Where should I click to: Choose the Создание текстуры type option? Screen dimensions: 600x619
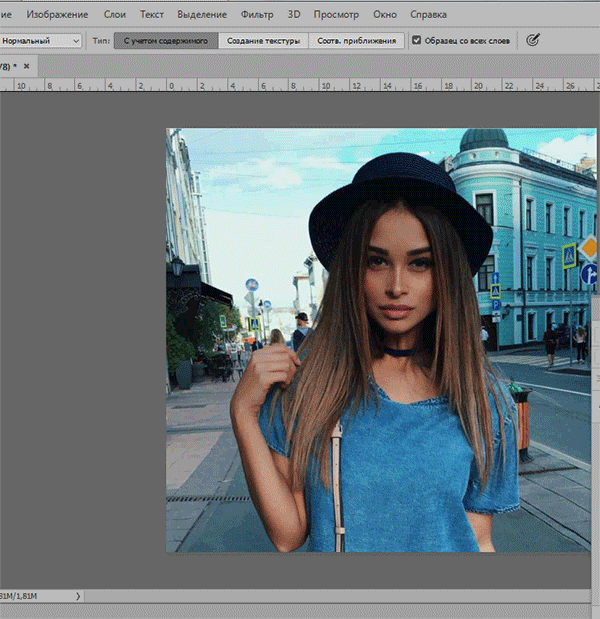point(263,41)
